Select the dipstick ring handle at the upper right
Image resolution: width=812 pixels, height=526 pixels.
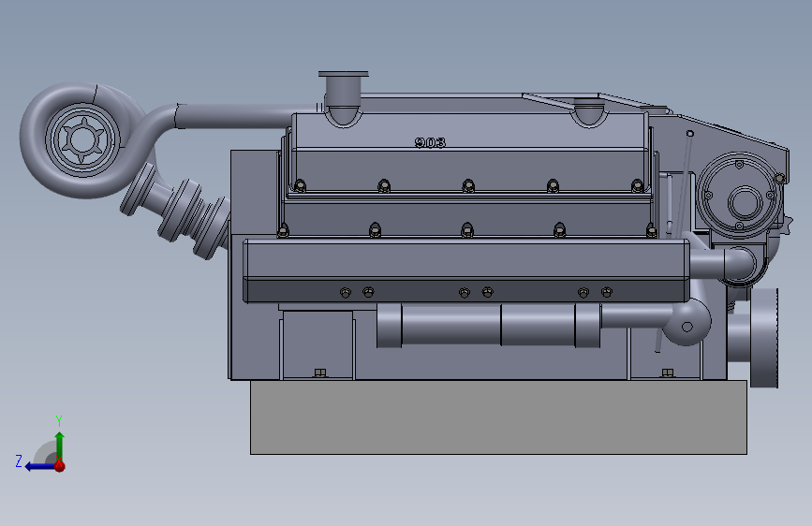click(x=690, y=134)
